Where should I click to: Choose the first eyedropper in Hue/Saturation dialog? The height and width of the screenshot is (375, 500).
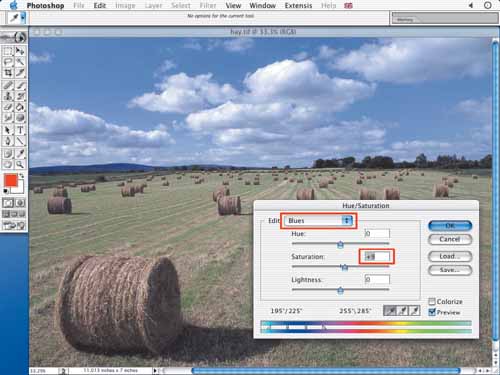click(x=390, y=311)
